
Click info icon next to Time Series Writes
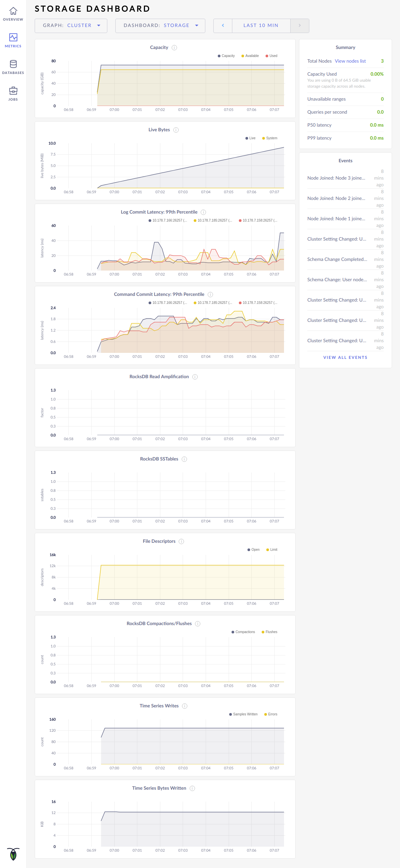point(185,706)
